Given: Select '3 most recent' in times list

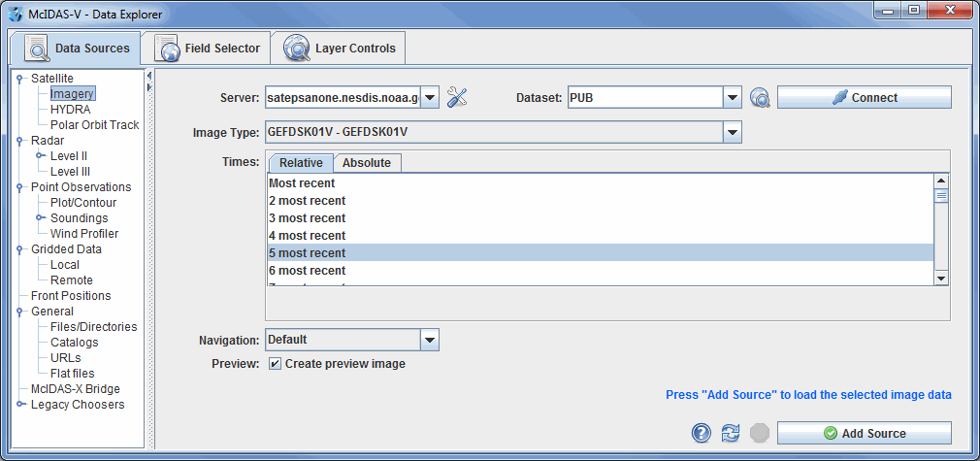Looking at the screenshot, I should (x=307, y=218).
